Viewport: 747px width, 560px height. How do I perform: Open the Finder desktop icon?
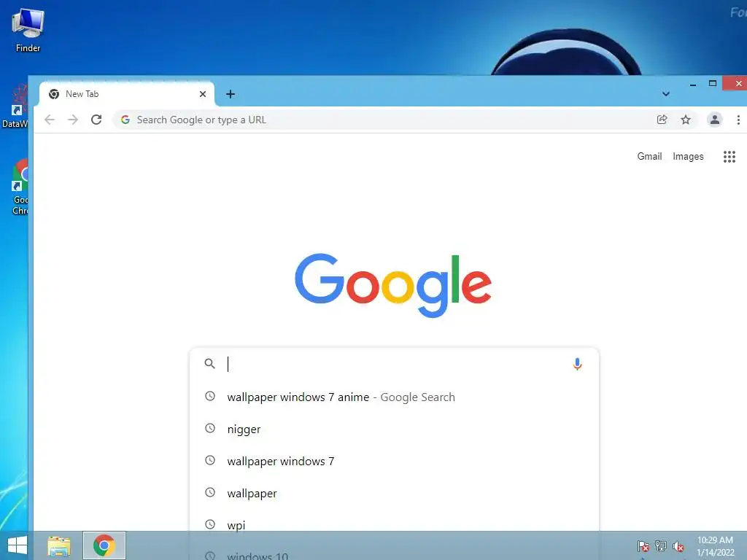(x=28, y=30)
